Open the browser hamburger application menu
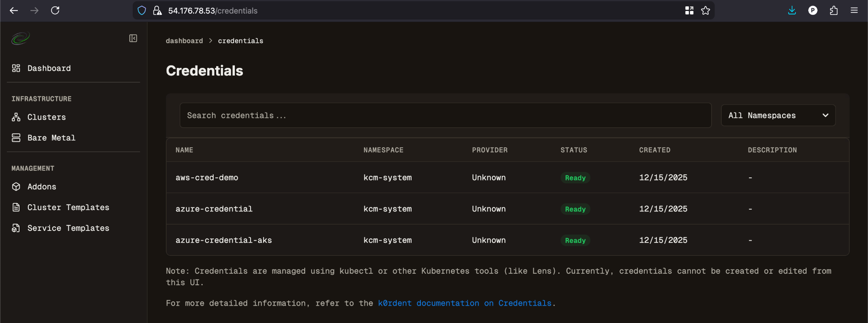The width and height of the screenshot is (868, 323). pyautogui.click(x=854, y=11)
